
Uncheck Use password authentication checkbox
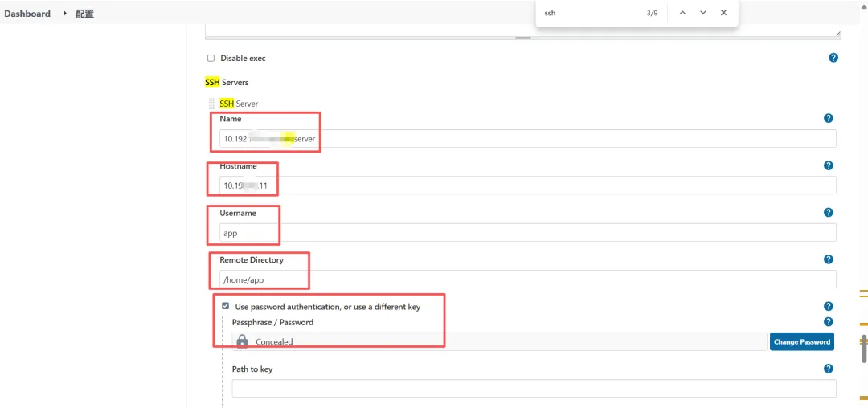point(225,306)
